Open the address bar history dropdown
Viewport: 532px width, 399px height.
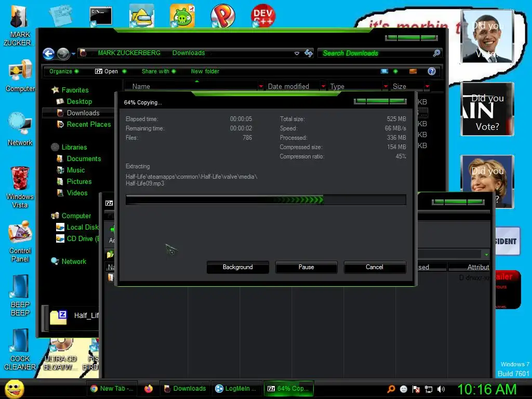pos(297,54)
